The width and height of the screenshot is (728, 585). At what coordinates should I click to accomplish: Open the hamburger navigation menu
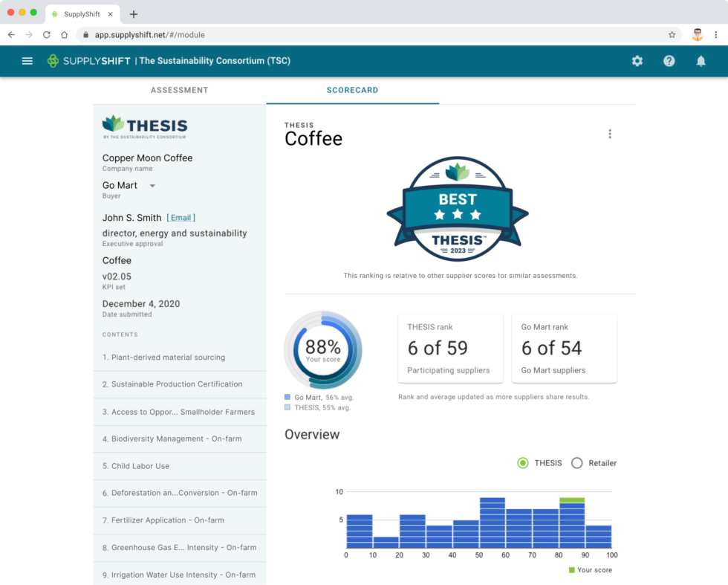pos(27,61)
